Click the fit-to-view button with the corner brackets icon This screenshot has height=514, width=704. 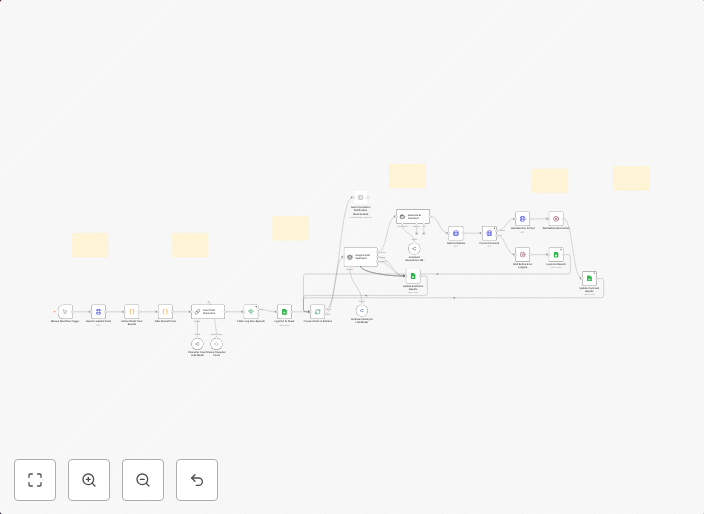pyautogui.click(x=35, y=480)
